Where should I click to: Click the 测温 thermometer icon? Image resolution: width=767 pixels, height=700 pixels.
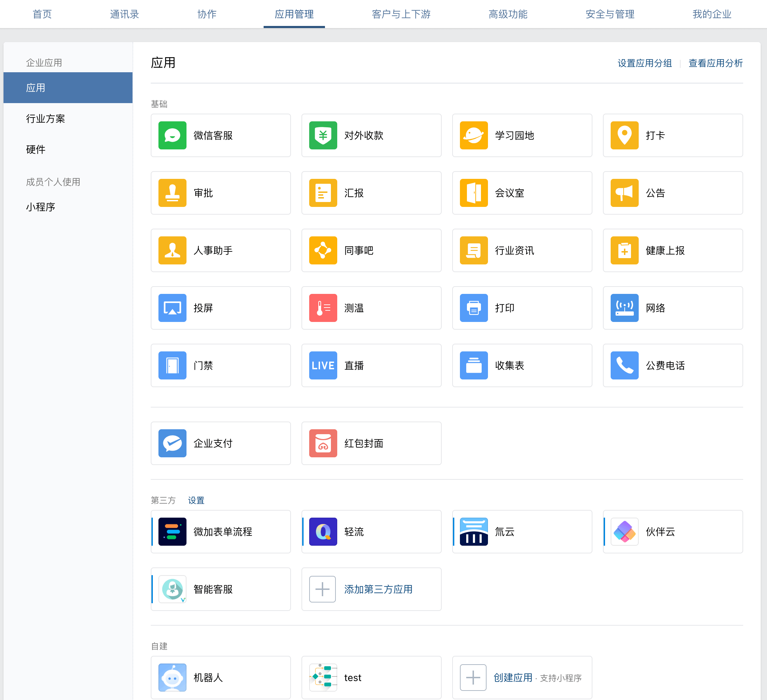point(323,308)
